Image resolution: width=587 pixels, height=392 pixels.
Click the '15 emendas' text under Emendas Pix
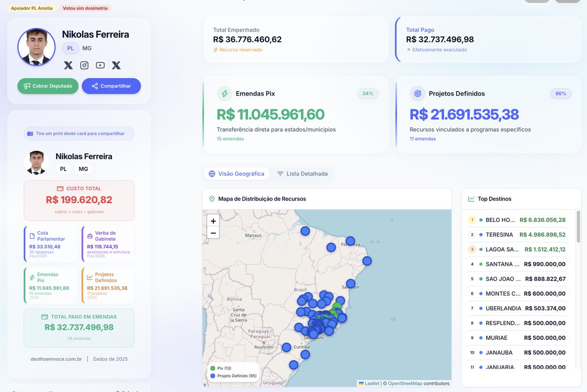coord(230,139)
